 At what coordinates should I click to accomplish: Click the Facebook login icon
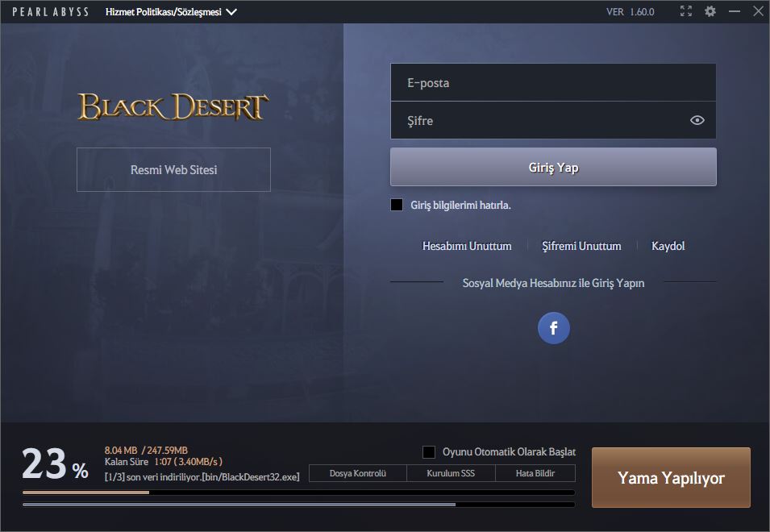point(553,328)
